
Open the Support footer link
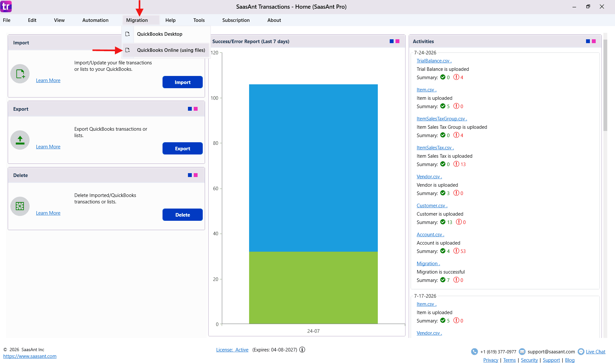click(551, 360)
